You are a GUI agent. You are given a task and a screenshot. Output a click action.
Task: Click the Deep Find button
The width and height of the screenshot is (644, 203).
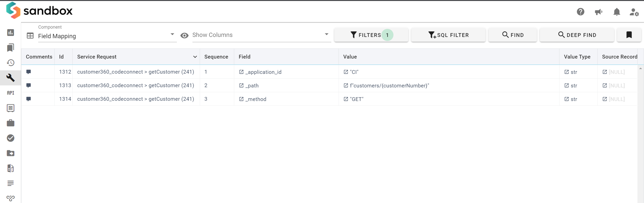(x=577, y=35)
